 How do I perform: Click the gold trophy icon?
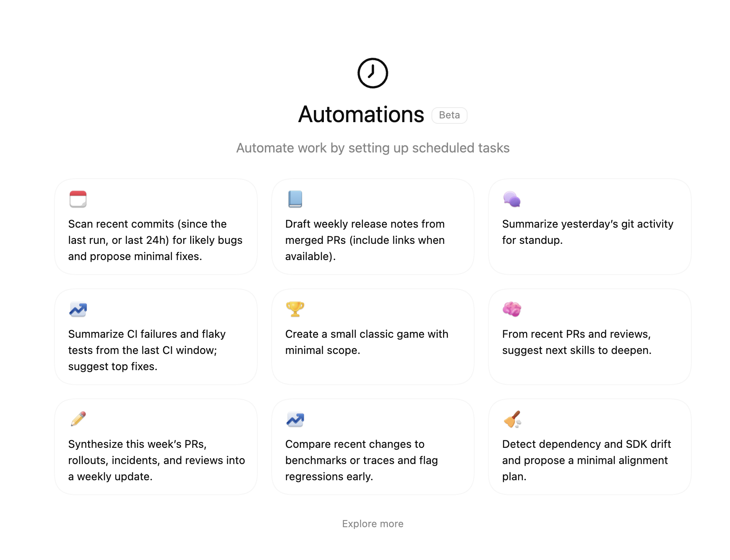(295, 309)
